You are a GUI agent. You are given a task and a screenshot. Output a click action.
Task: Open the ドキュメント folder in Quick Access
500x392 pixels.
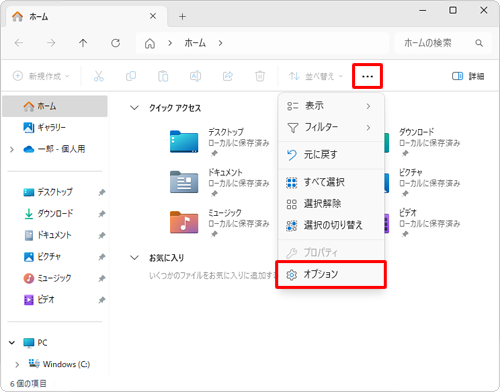[220, 183]
